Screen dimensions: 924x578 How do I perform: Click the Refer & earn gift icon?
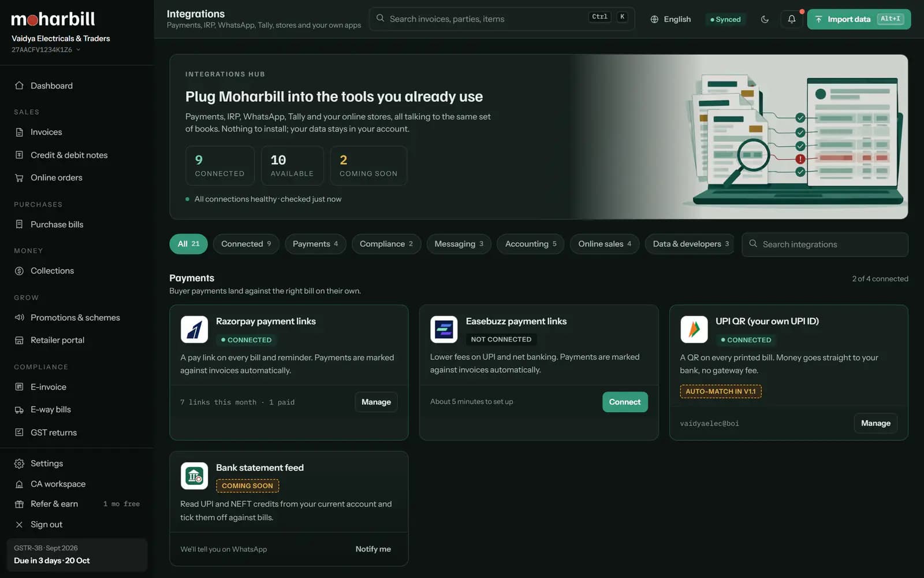click(x=19, y=504)
